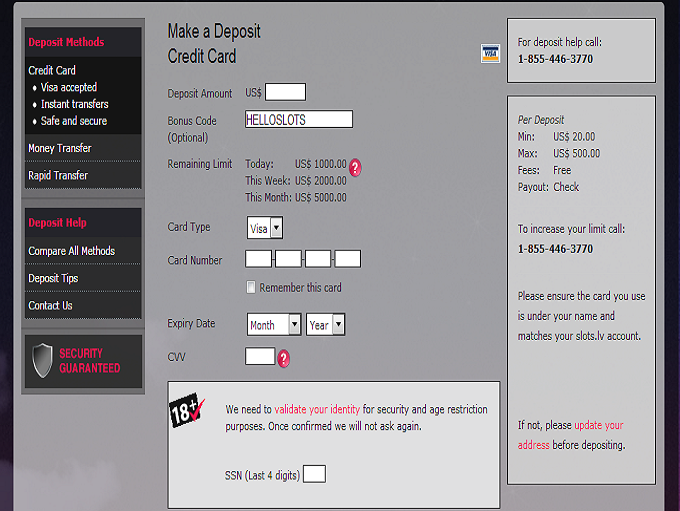Click the Instant transfers bullet text
The height and width of the screenshot is (511, 680).
point(75,104)
